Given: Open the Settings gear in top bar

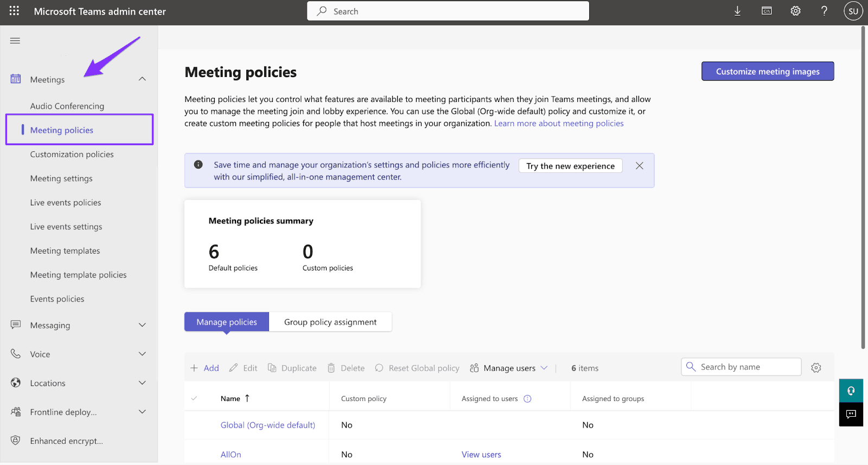Looking at the screenshot, I should (795, 11).
